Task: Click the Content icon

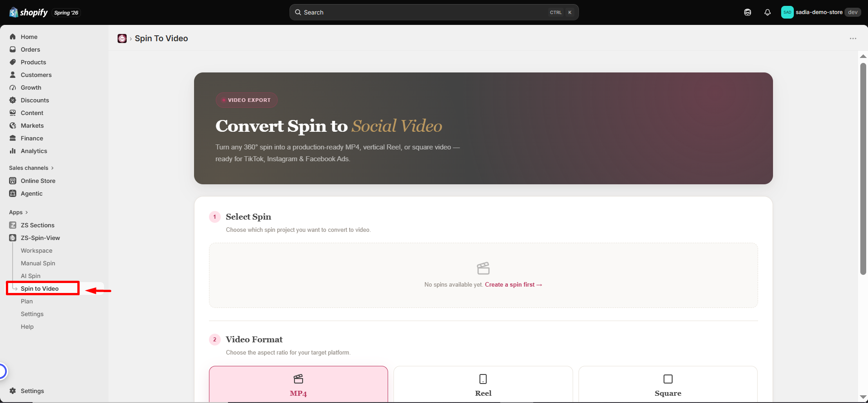Action: pyautogui.click(x=13, y=113)
